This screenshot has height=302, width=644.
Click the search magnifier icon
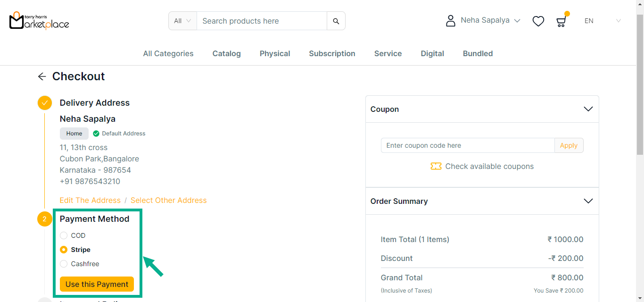coord(336,21)
